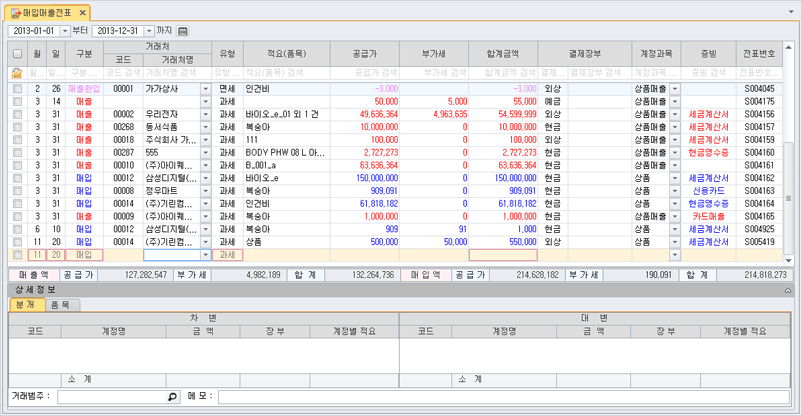Viewport: 802px width, 416px height.
Task: Check the row S005419 checkbox
Action: pos(17,242)
